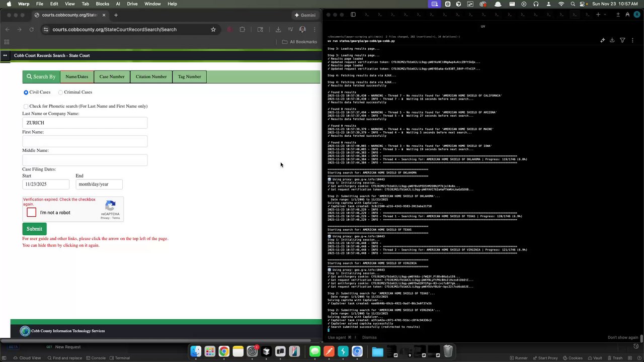Toggle the page side-links arrow icon

5,55
